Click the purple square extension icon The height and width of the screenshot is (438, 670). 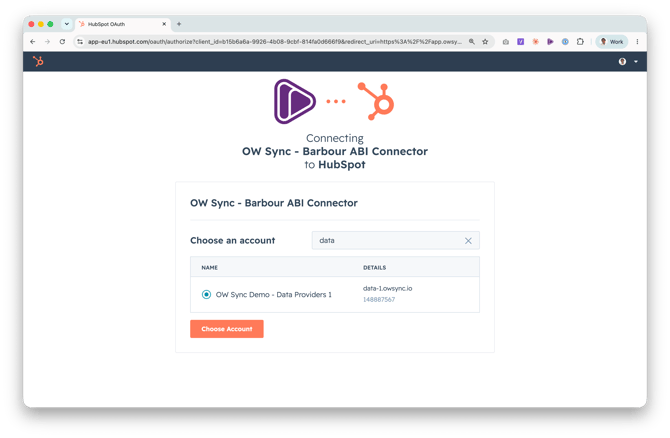[x=520, y=41]
